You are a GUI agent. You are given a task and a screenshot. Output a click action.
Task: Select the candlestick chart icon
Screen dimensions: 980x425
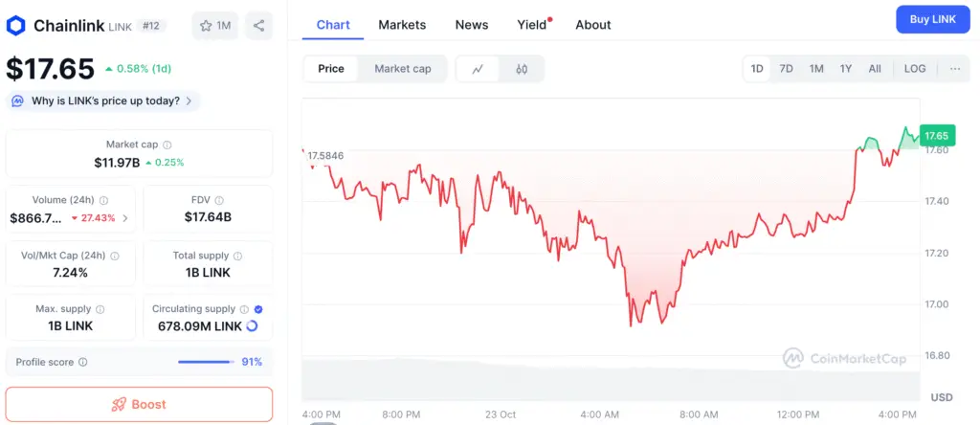pyautogui.click(x=522, y=69)
